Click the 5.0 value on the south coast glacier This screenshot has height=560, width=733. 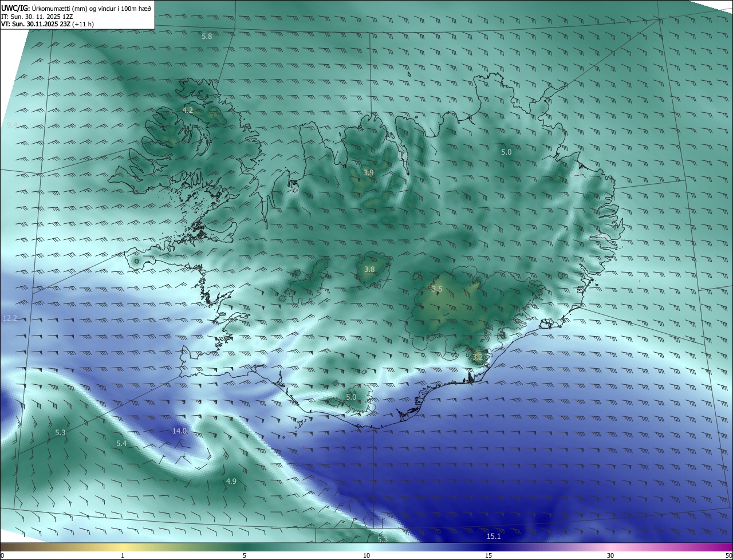[x=351, y=397]
